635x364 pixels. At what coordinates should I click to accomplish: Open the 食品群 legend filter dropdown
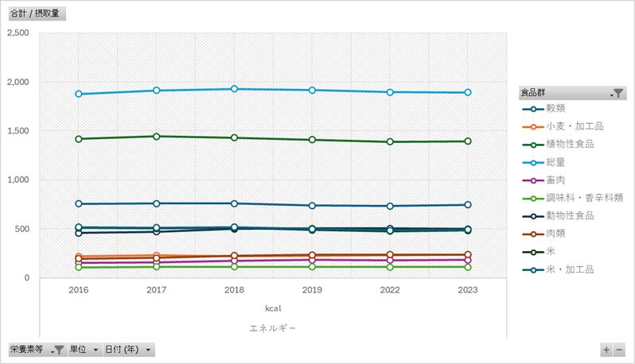[617, 93]
